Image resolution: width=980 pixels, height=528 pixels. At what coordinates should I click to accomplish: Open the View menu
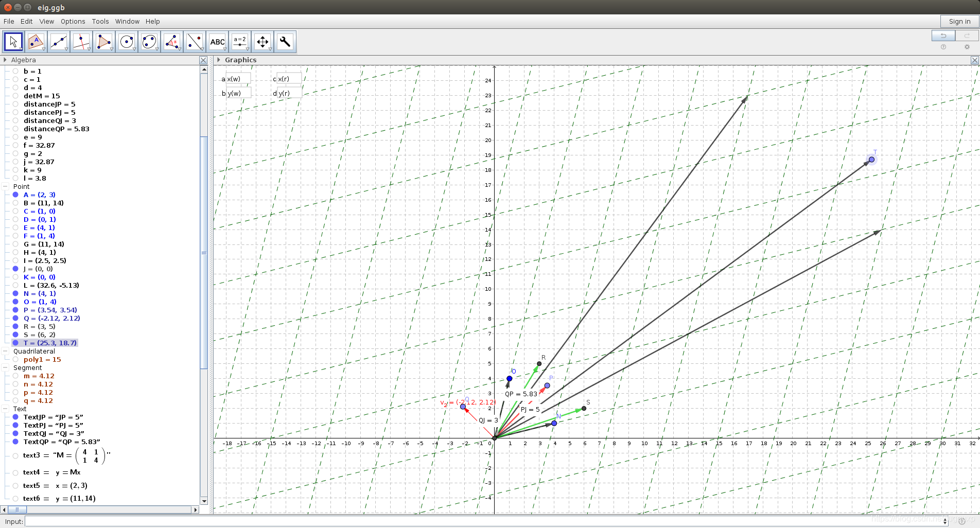[47, 21]
